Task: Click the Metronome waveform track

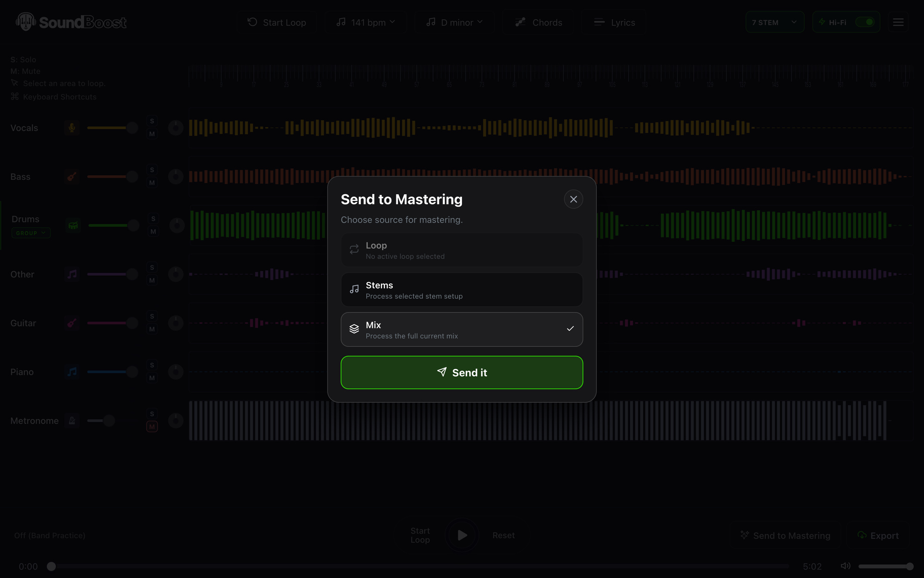Action: click(551, 420)
